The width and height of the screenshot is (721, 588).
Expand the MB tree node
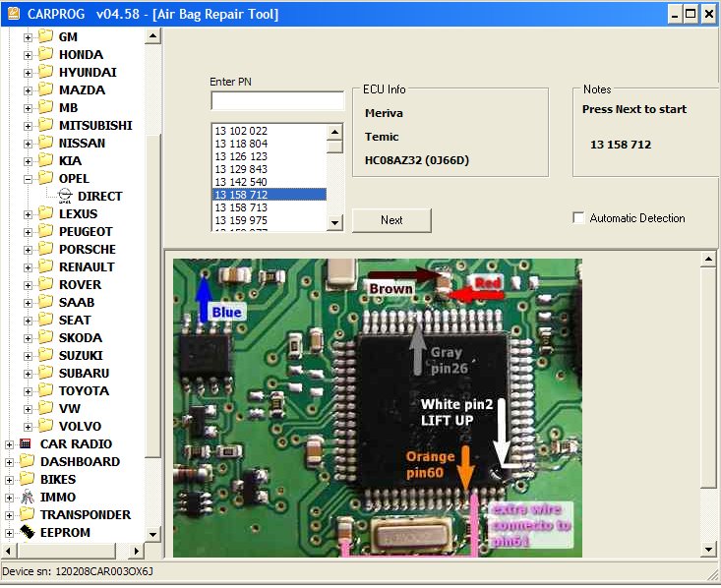point(28,108)
